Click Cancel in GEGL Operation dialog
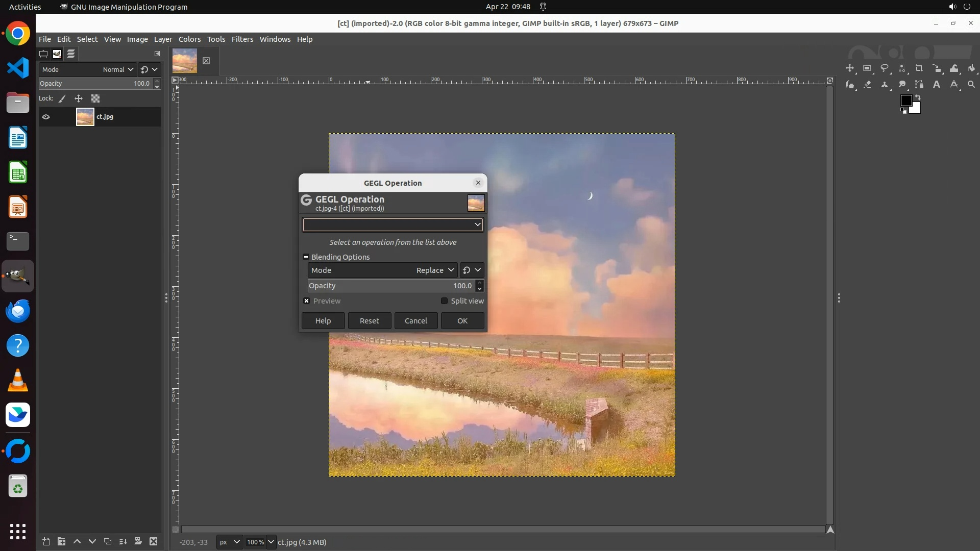Screen dimensions: 980x551 415,321
